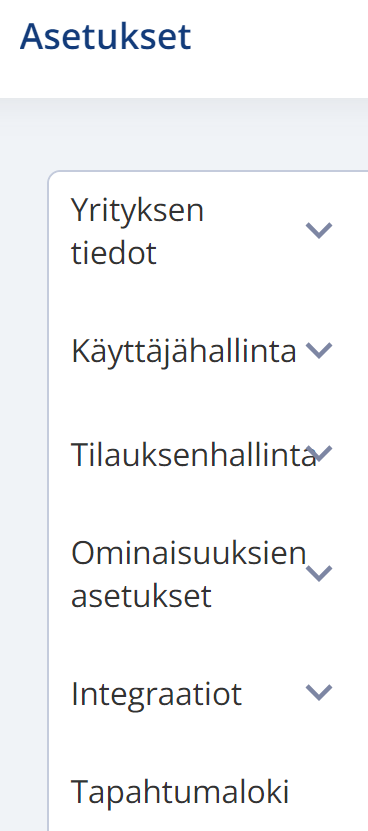Click the word Ominaisuuksien in the menu
This screenshot has width=368, height=831.
point(189,552)
